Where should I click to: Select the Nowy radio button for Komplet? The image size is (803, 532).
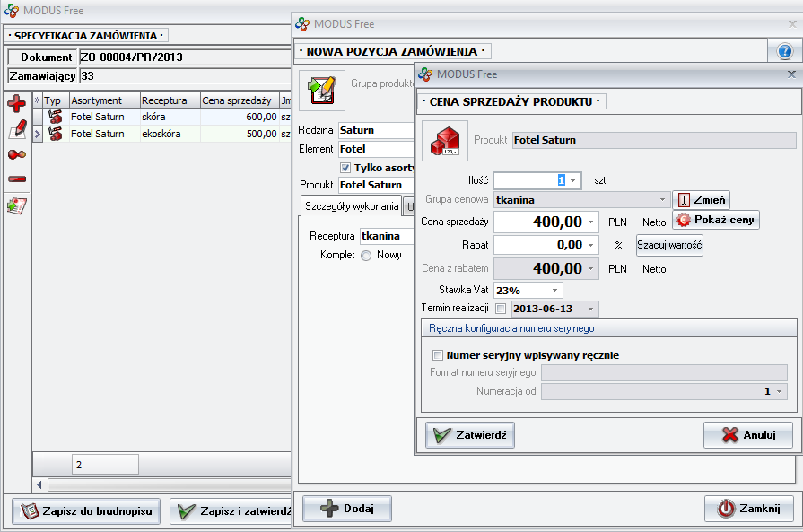366,256
